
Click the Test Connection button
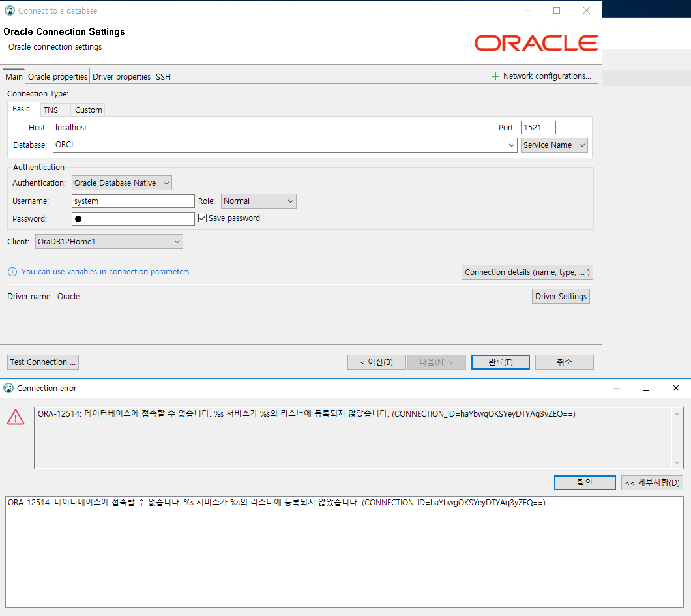click(x=43, y=362)
